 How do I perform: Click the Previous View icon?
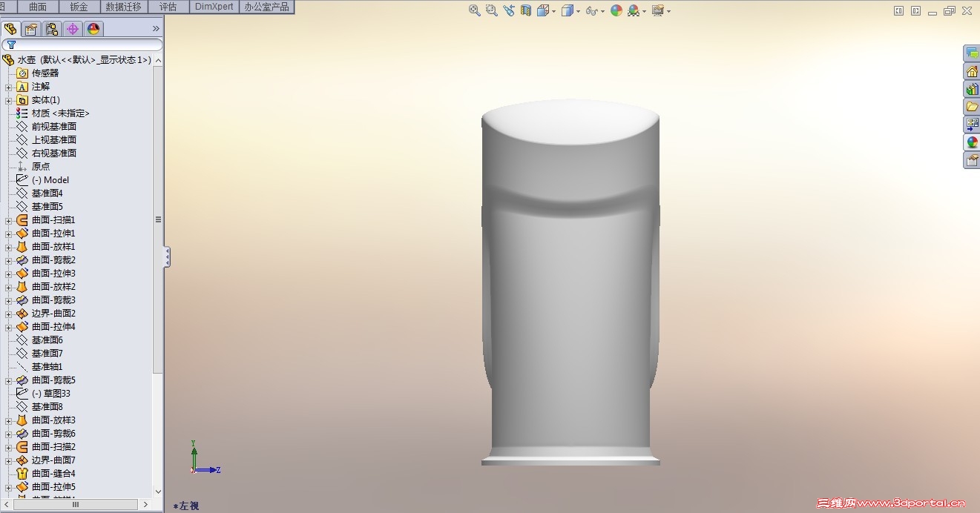509,10
